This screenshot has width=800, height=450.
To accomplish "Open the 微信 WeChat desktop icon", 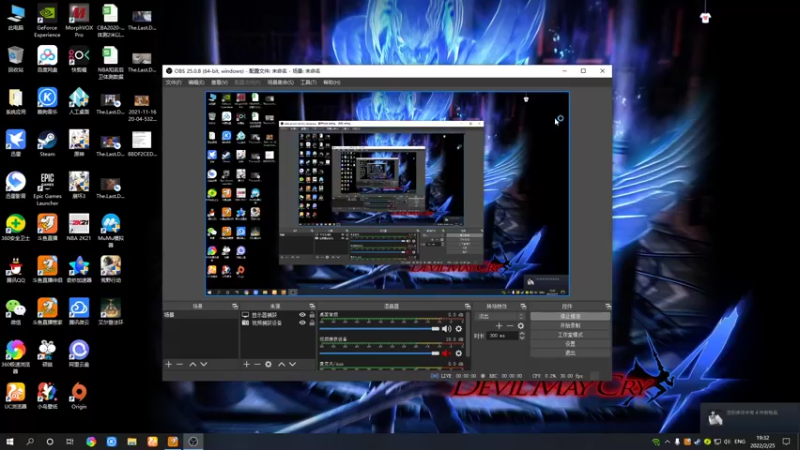I will [16, 312].
